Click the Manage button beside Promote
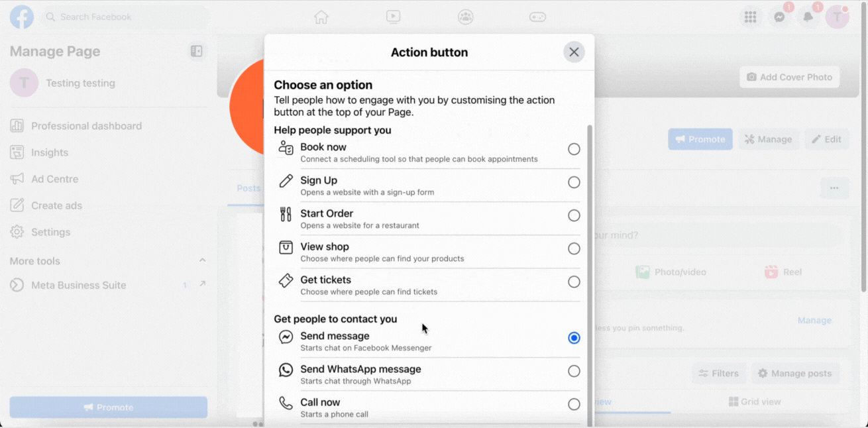 [769, 139]
